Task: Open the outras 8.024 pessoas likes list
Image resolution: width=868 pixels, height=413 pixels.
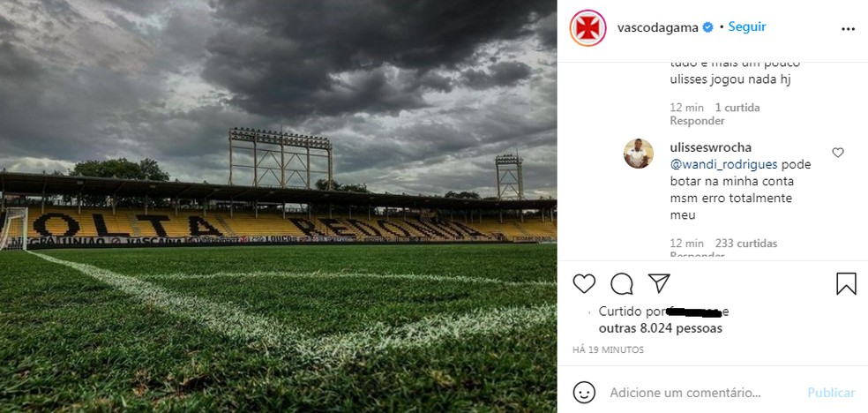Action: tap(660, 328)
